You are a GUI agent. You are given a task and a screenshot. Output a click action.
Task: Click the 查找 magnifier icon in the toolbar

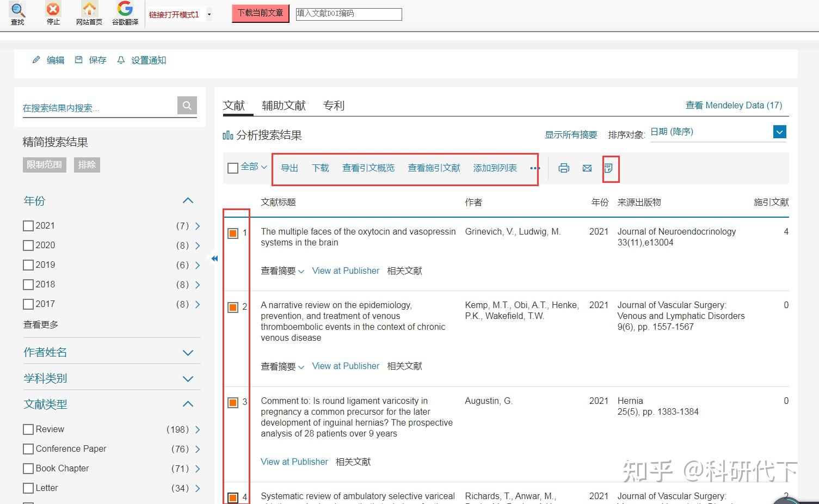pos(17,11)
